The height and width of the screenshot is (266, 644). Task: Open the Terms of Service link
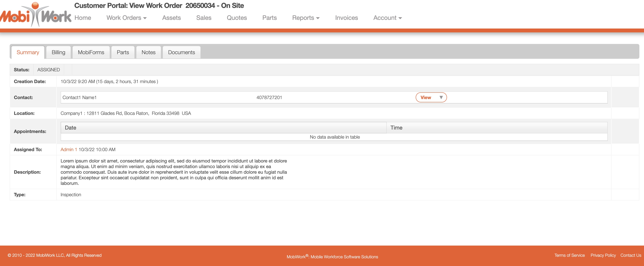[569, 255]
